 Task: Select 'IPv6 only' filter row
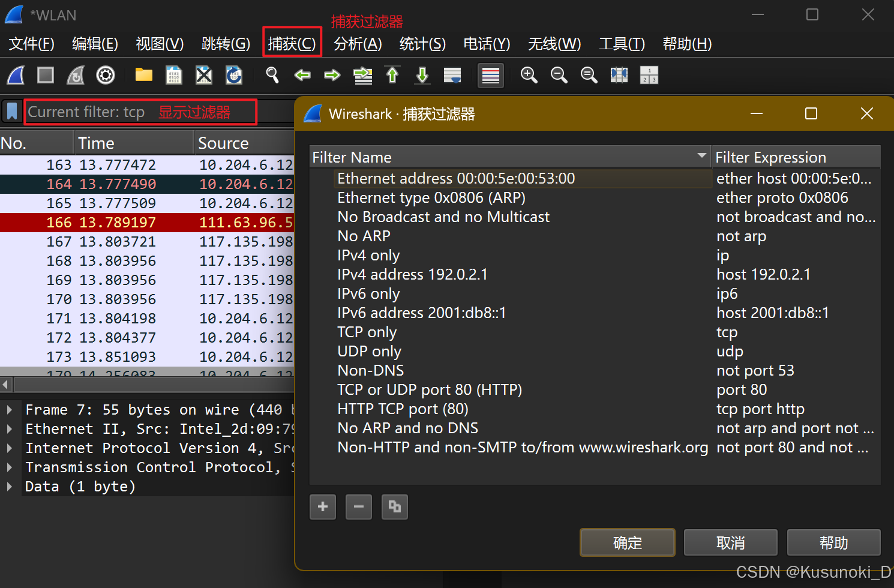pyautogui.click(x=595, y=293)
